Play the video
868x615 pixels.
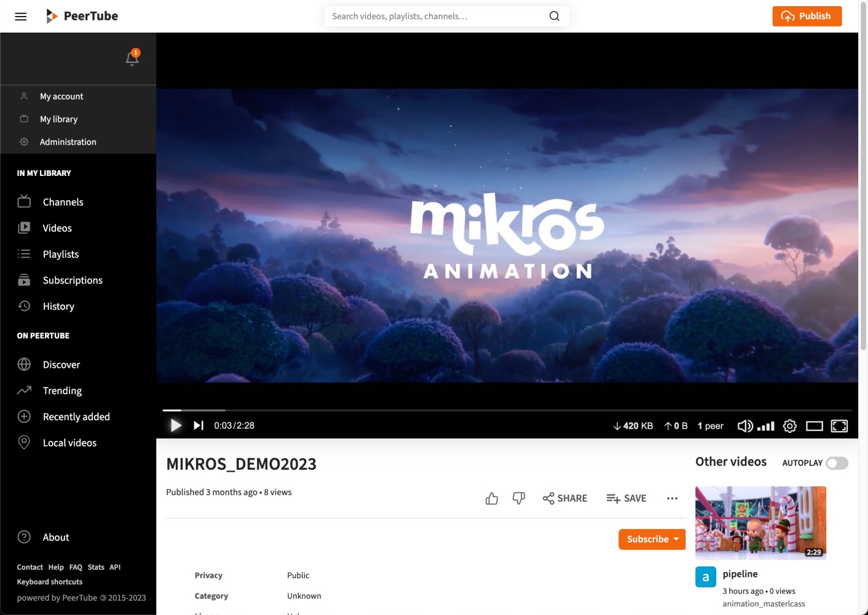point(176,426)
